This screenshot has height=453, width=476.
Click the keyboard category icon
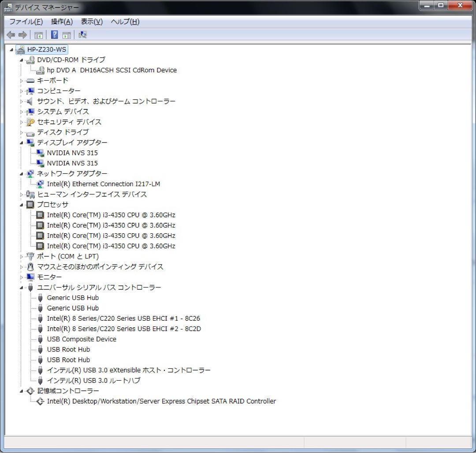(30, 81)
